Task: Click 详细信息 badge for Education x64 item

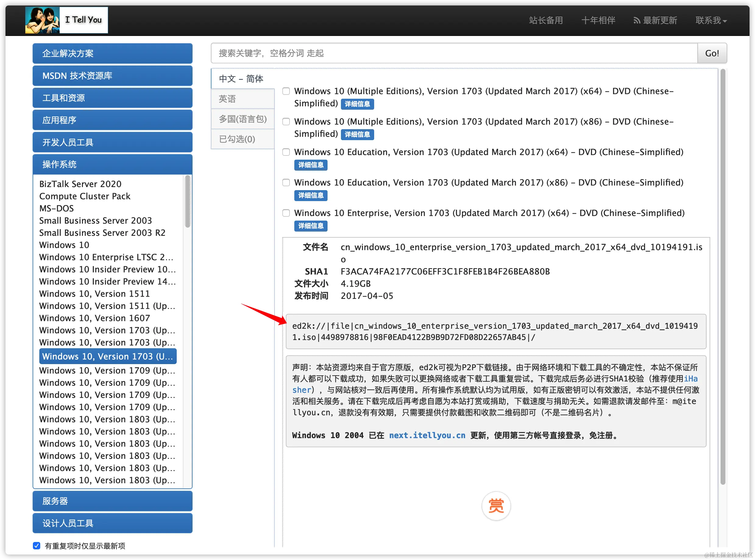Action: coord(310,165)
